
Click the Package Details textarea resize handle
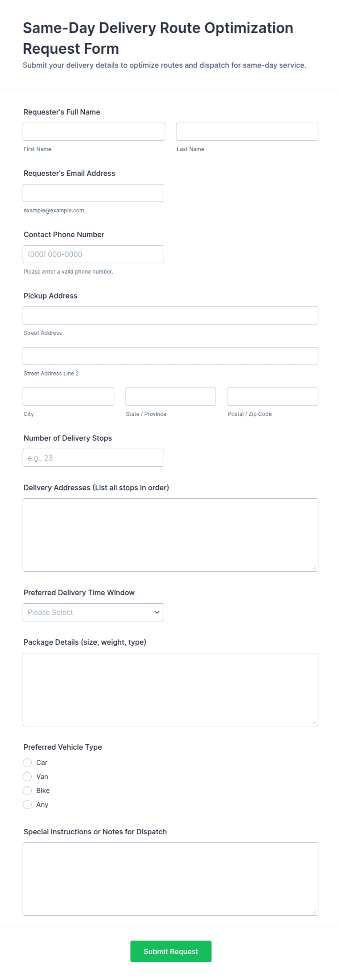314,722
